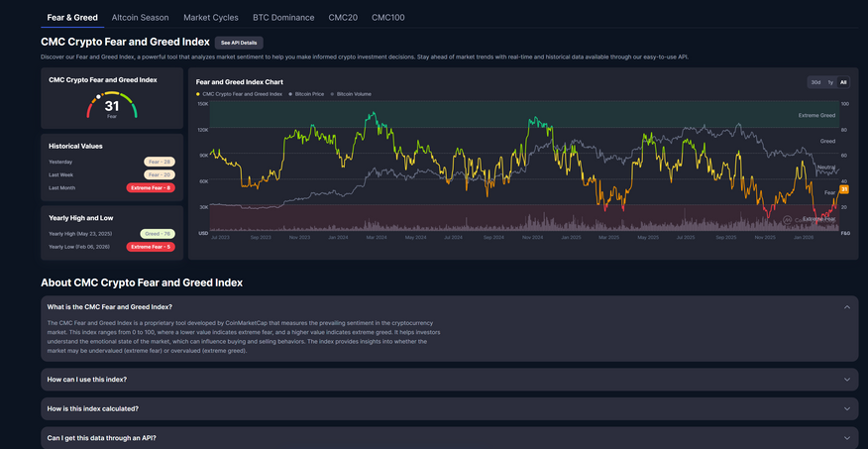Click the gauge value 31

tap(112, 106)
